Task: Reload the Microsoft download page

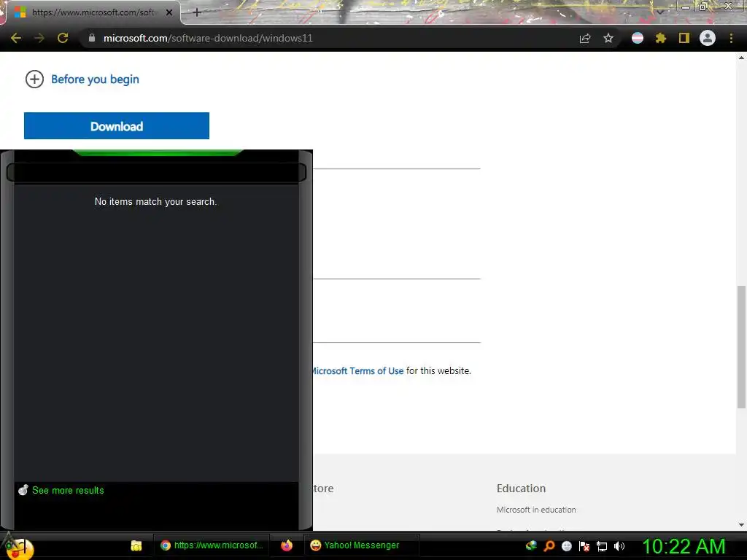Action: click(63, 38)
